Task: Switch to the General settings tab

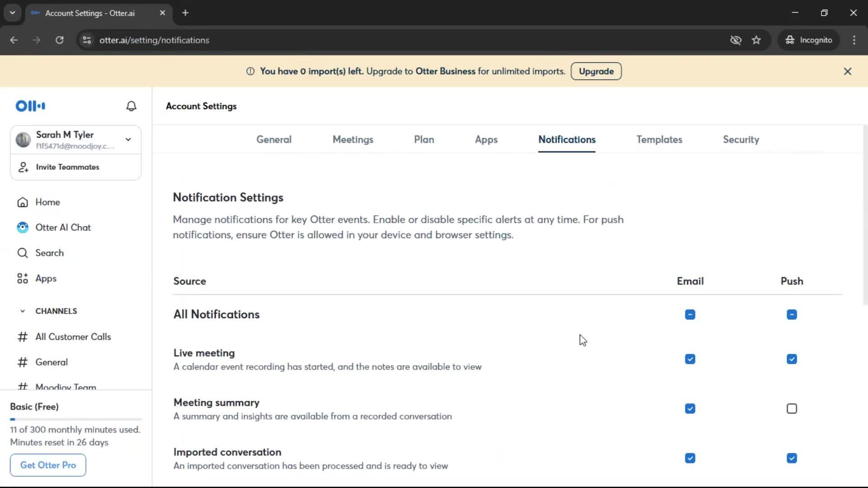Action: point(274,140)
